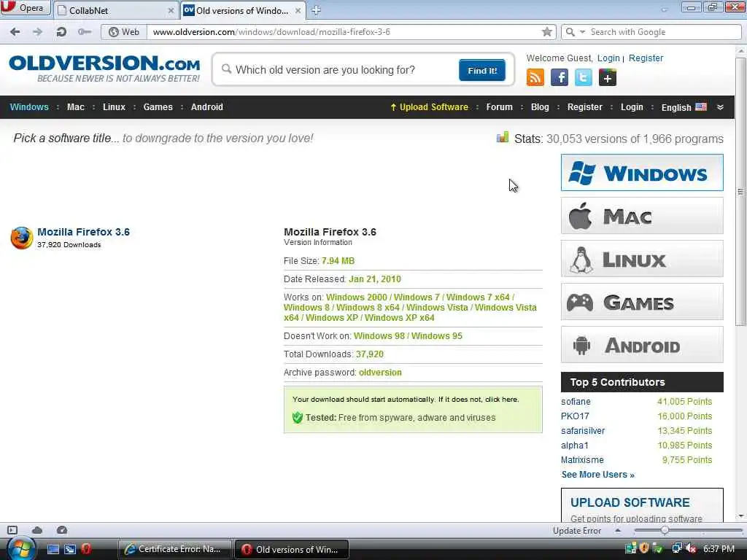
Task: Click the Opera Turbo speedometer icon
Action: tap(62, 530)
